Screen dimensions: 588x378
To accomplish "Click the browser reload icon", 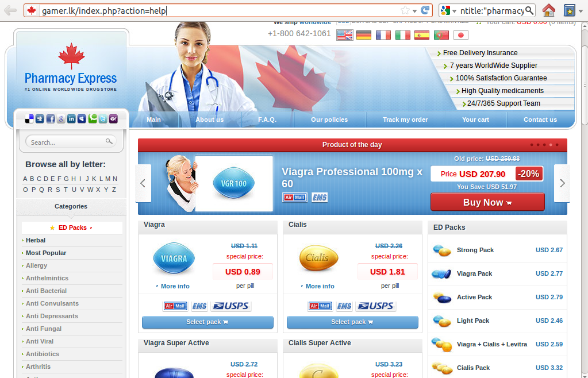I will pos(425,10).
